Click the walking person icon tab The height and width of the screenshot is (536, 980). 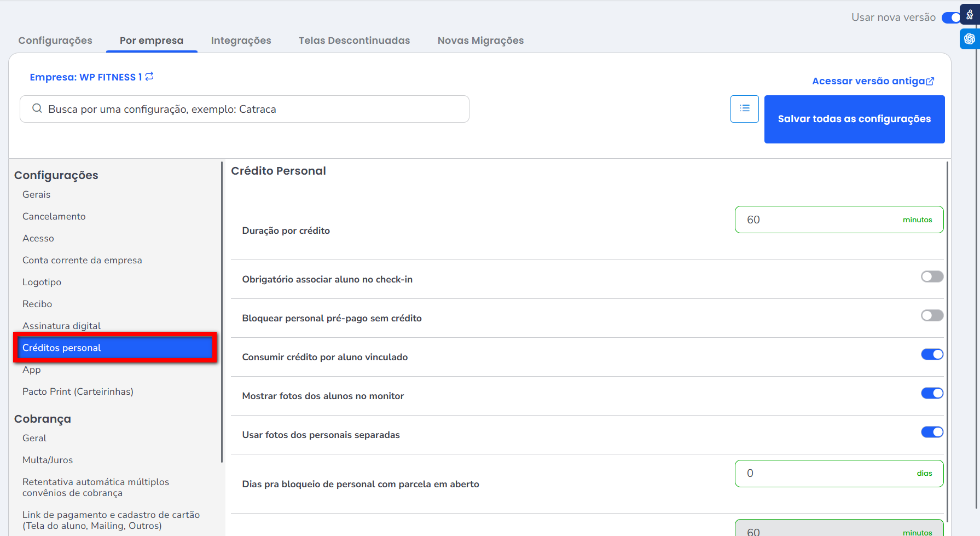[970, 15]
